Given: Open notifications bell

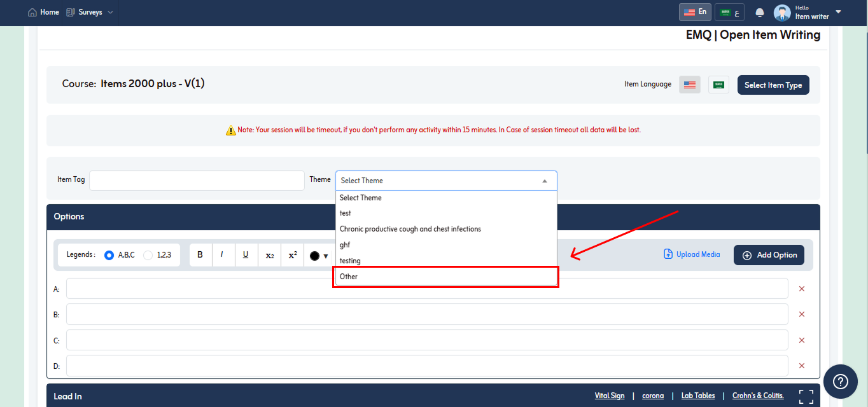Looking at the screenshot, I should 760,13.
